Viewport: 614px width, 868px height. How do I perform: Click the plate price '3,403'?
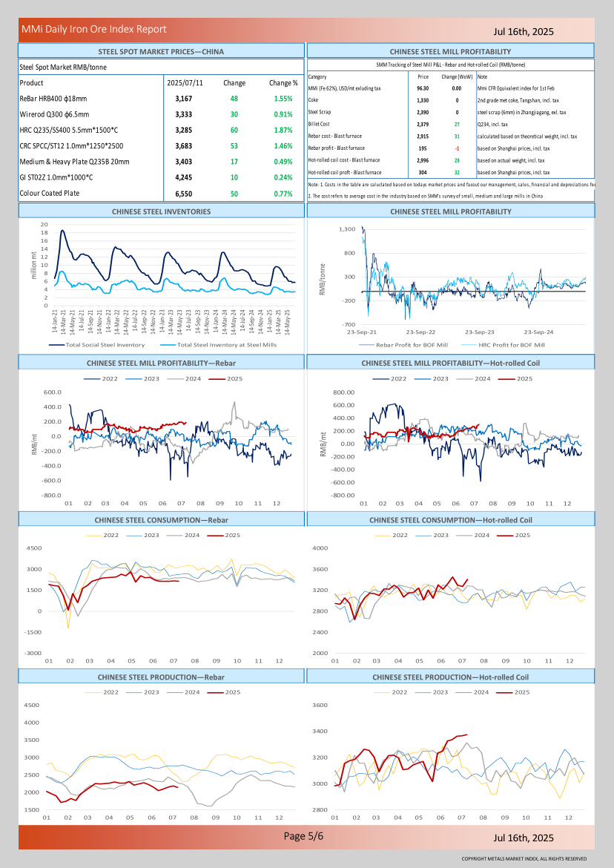184,162
